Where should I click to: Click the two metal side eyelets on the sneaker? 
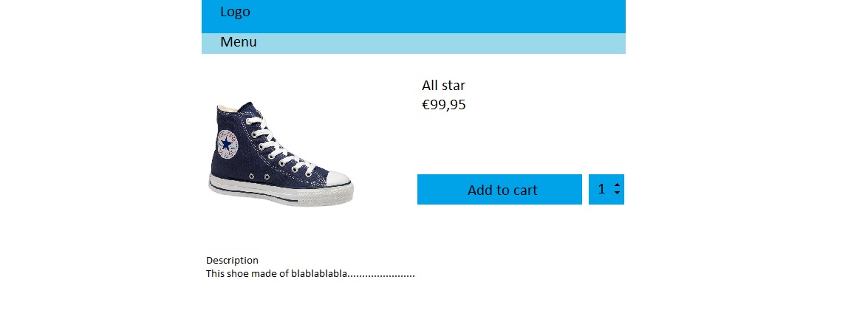[259, 177]
